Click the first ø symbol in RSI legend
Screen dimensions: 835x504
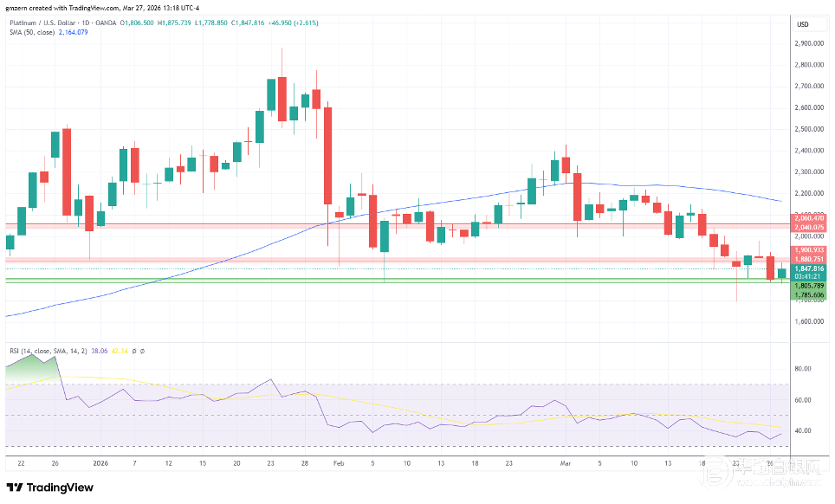(x=134, y=351)
